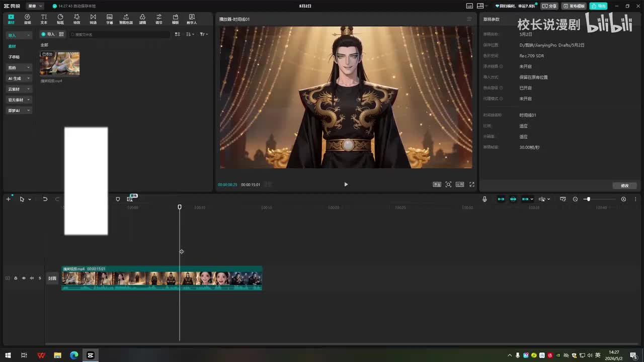The image size is (644, 362).
Task: Open the preview-axis dropdown arrow
Action: 548,199
